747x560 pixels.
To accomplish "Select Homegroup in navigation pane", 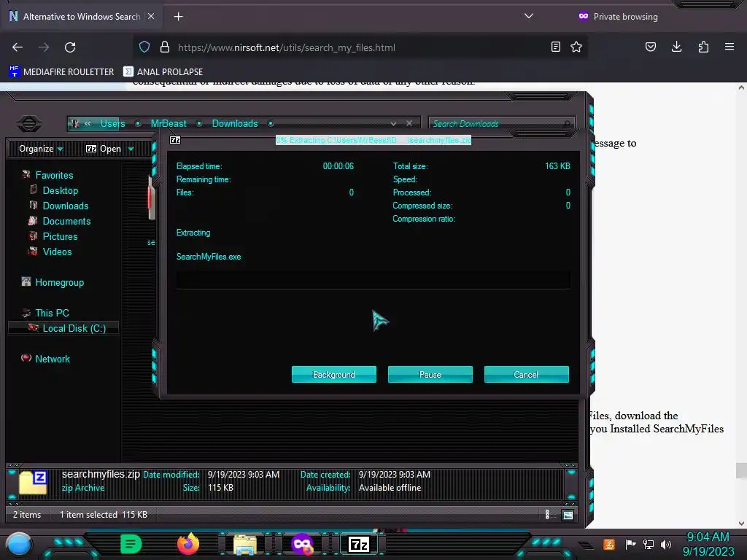I will tap(59, 282).
